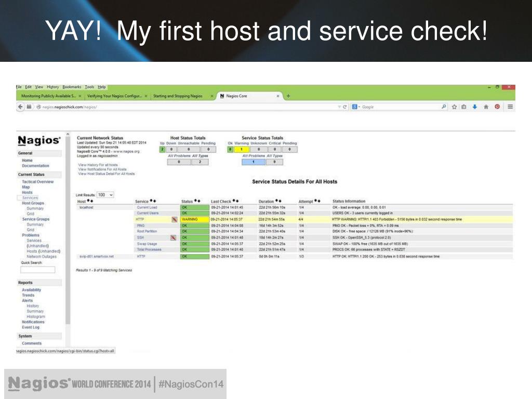Open the downloads arrow icon
Image resolution: width=532 pixels, height=399 pixels.
click(475, 107)
